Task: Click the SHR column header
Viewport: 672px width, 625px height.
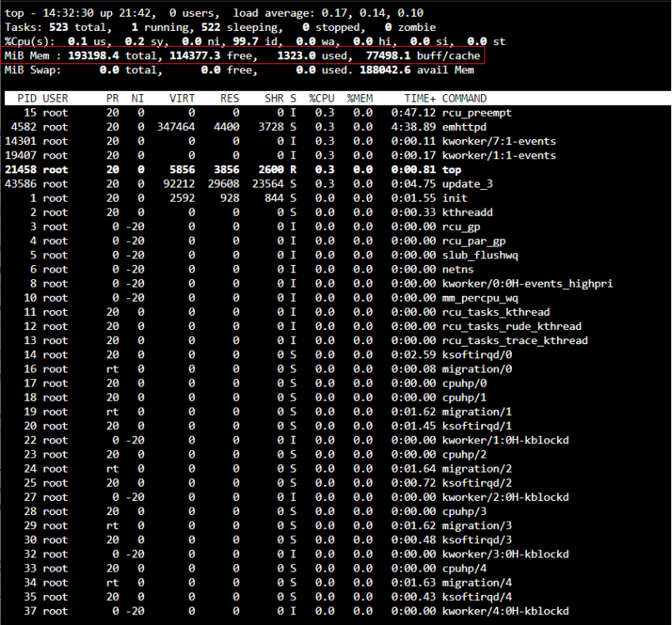Action: click(x=273, y=98)
